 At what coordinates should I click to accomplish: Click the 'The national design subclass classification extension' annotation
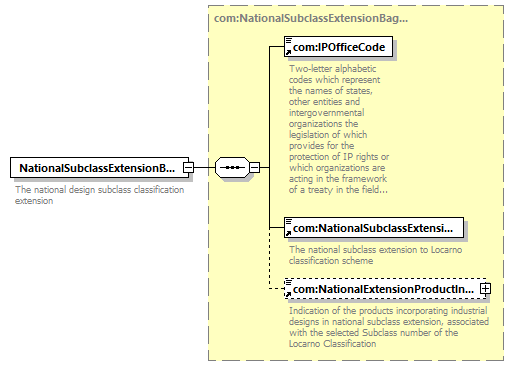click(x=99, y=195)
